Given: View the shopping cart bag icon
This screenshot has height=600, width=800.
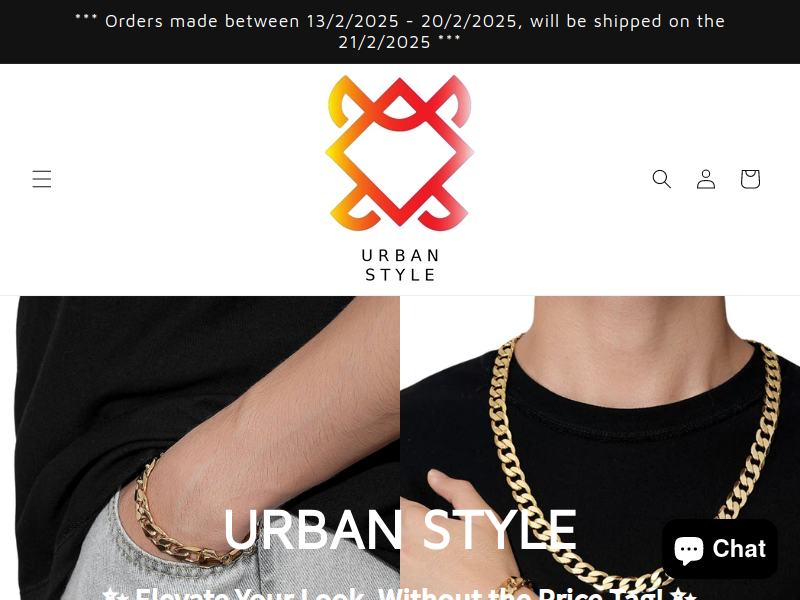Looking at the screenshot, I should pyautogui.click(x=751, y=179).
